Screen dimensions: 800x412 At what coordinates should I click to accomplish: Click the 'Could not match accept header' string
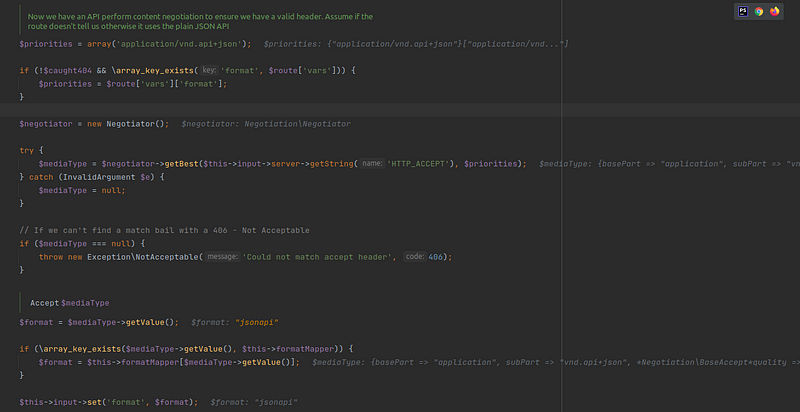317,257
